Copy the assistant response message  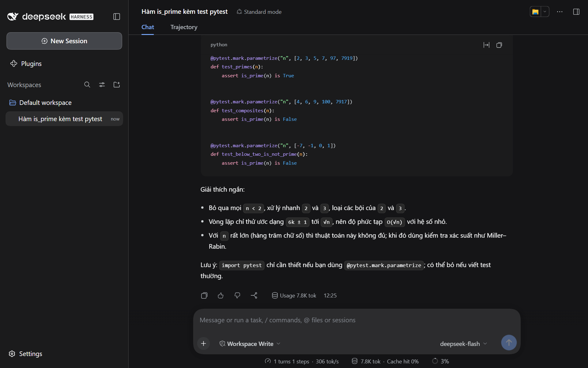[x=204, y=296]
